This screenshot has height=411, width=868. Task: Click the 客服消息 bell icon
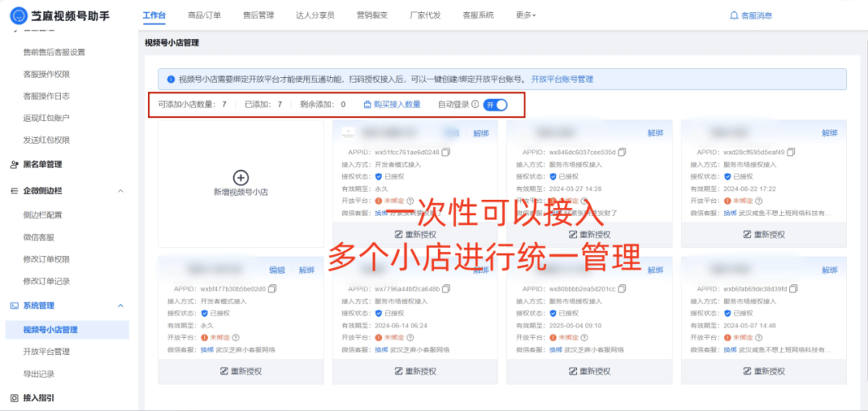coord(734,15)
